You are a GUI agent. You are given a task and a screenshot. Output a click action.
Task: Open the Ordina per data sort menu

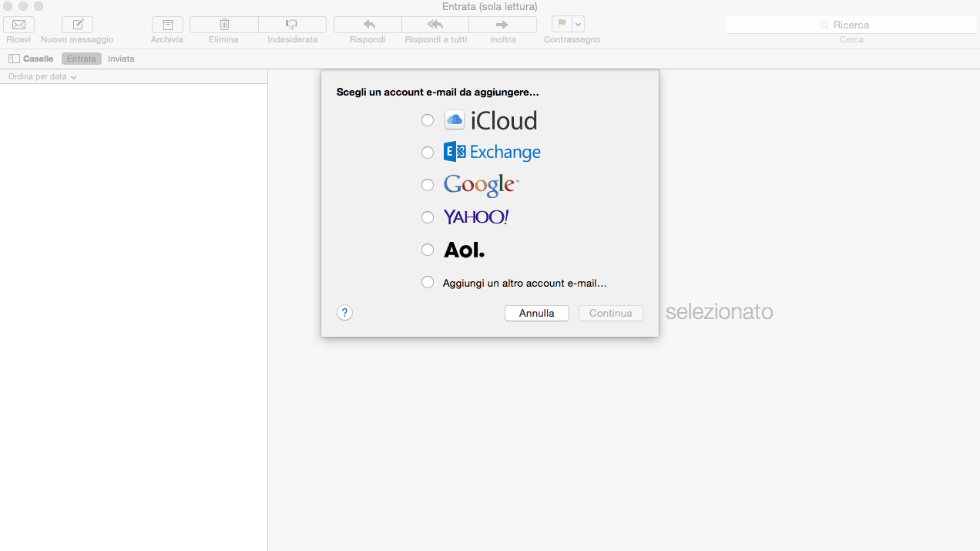(x=42, y=77)
